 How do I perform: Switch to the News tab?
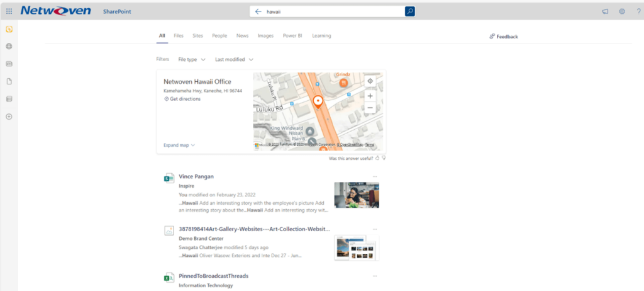(x=242, y=36)
